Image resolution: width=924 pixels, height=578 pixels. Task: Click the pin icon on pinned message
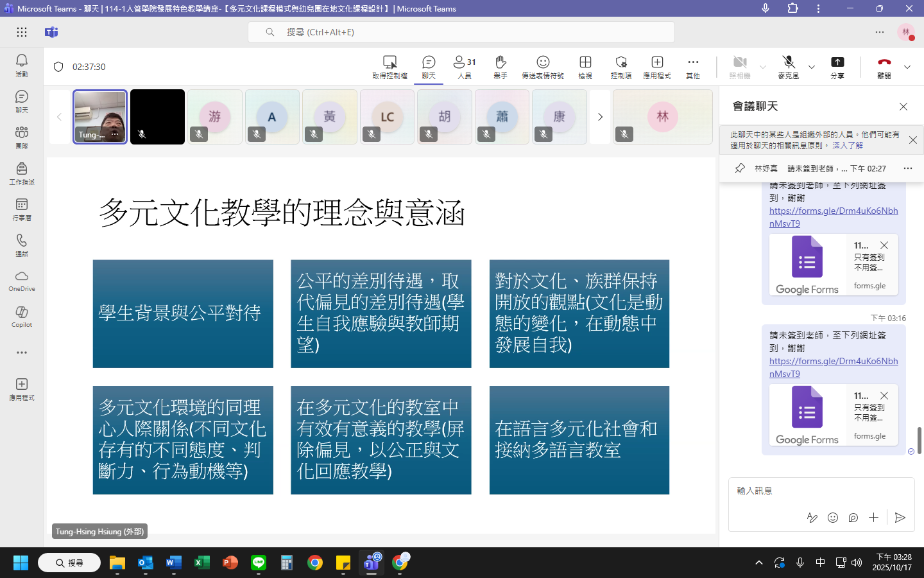pos(740,168)
